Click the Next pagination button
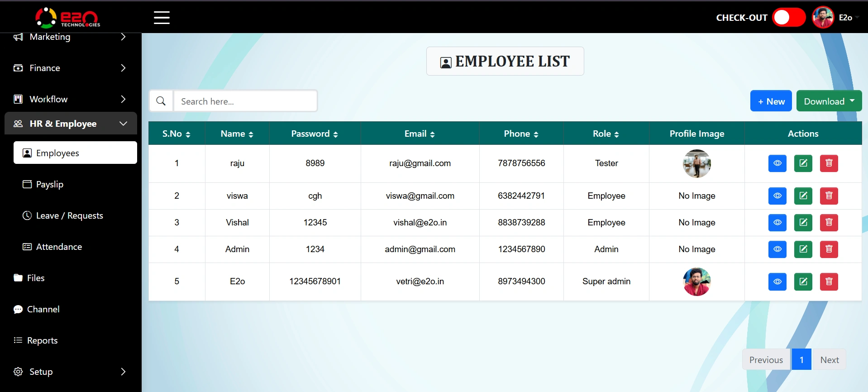 click(x=829, y=360)
